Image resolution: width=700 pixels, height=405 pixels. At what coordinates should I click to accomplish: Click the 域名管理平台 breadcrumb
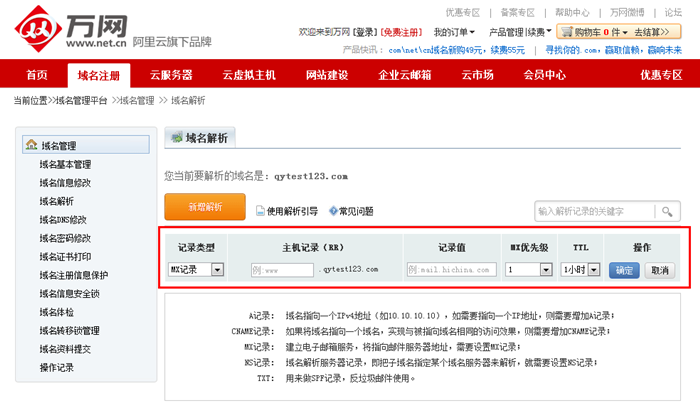81,100
